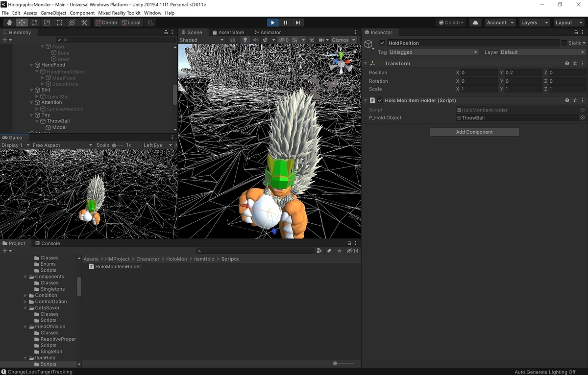Open Project favorites star icon

pyautogui.click(x=340, y=251)
